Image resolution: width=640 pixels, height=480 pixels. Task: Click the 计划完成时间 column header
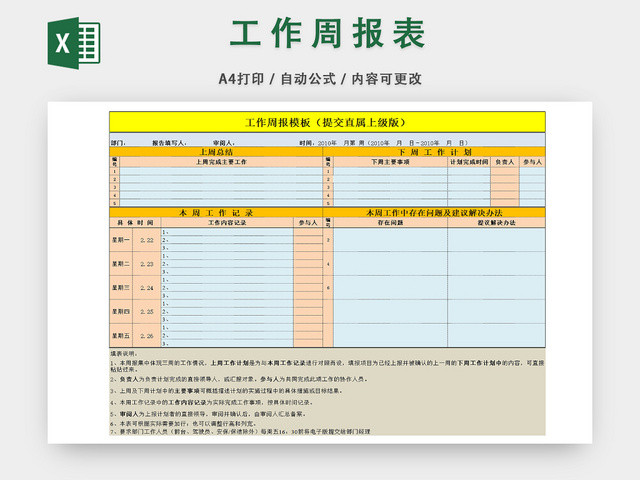click(x=469, y=162)
